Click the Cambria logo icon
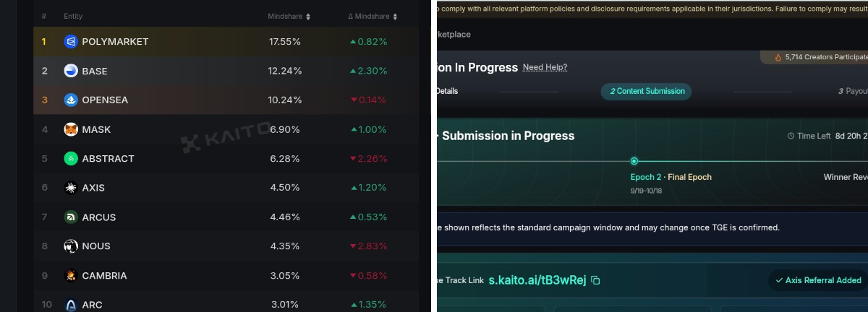 70,275
